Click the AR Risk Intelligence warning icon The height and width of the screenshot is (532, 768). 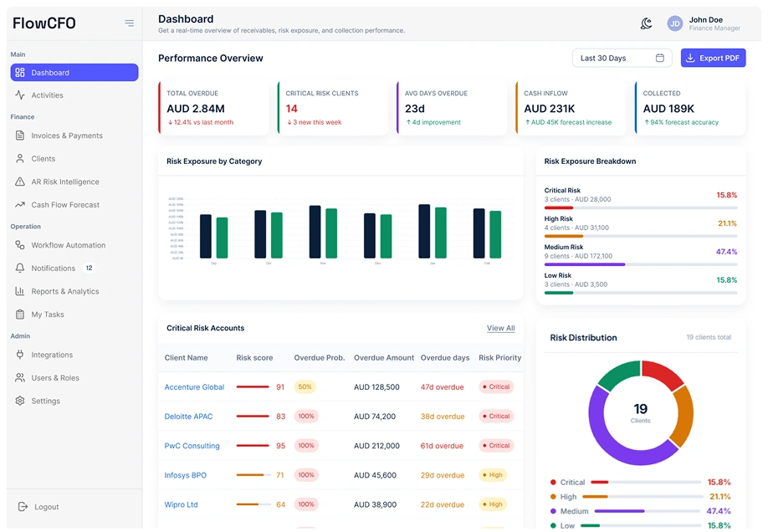(x=19, y=182)
